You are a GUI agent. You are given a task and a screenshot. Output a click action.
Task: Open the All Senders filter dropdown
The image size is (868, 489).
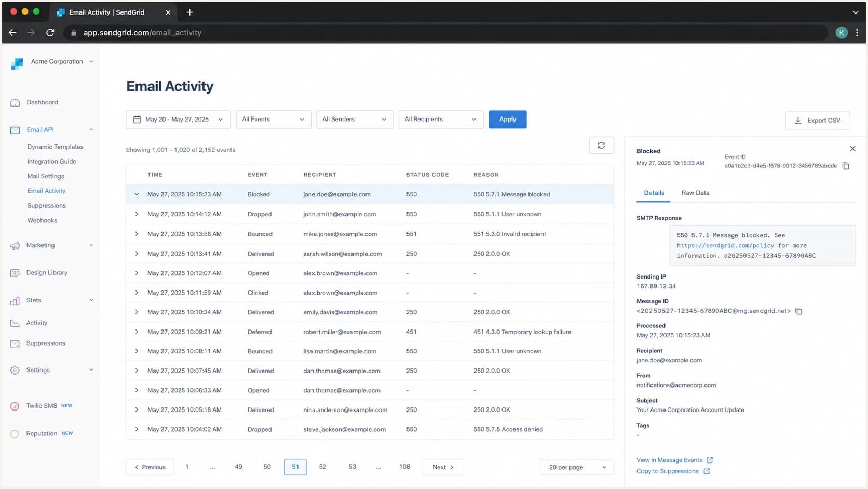pyautogui.click(x=355, y=120)
